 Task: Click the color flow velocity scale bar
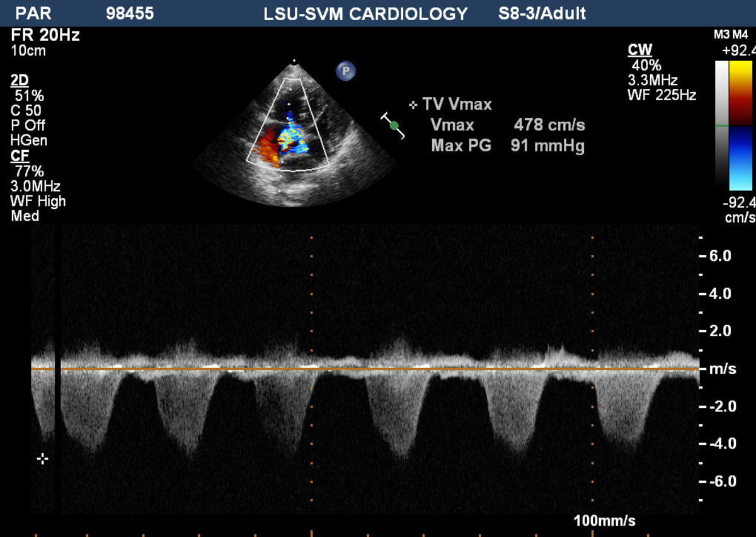[741, 126]
